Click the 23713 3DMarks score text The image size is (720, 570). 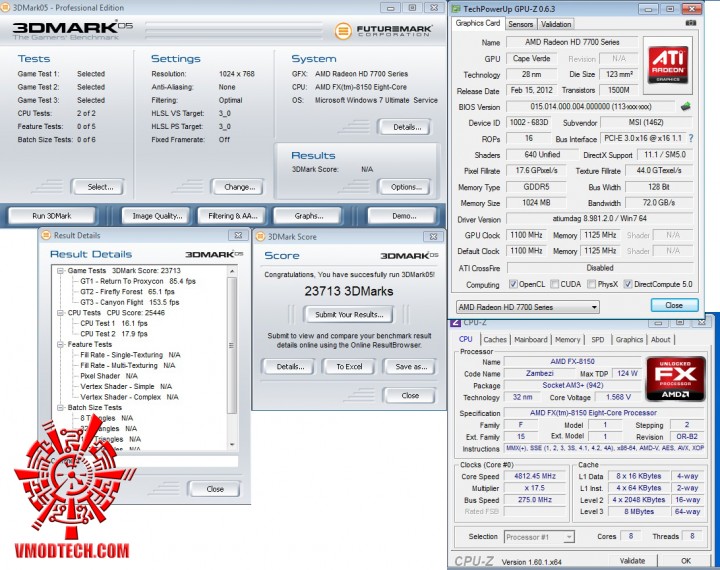pyautogui.click(x=349, y=291)
